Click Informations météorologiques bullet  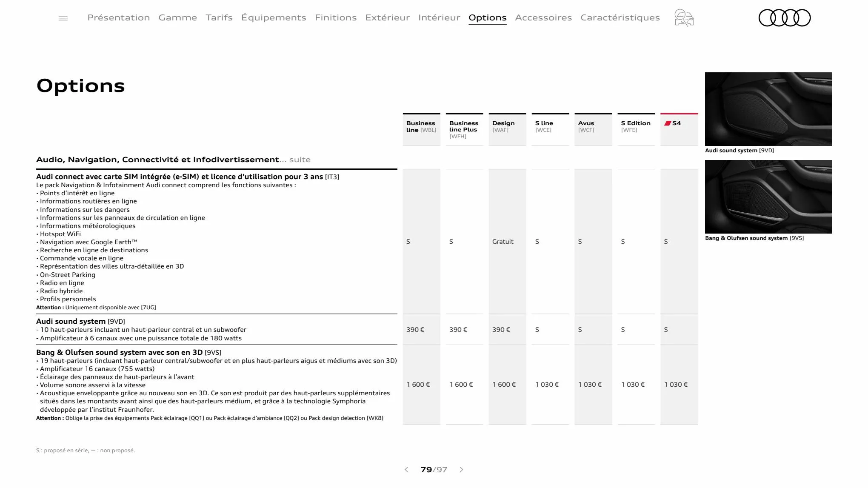click(86, 226)
